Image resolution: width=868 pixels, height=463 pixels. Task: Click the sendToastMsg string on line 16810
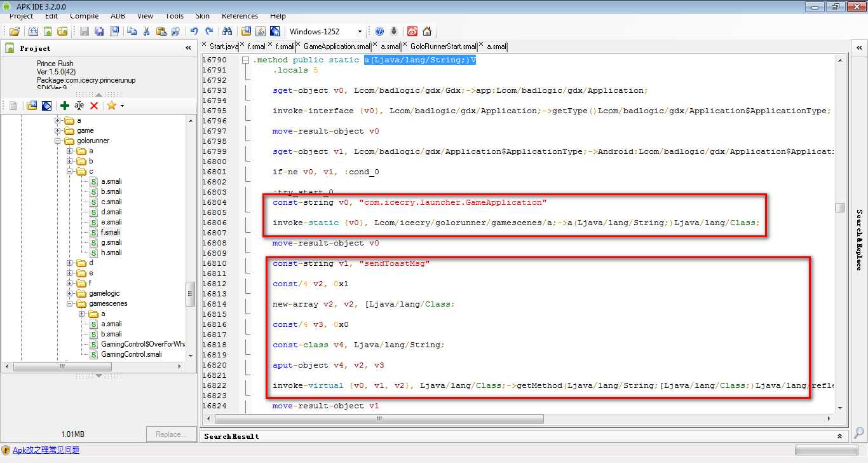click(395, 263)
